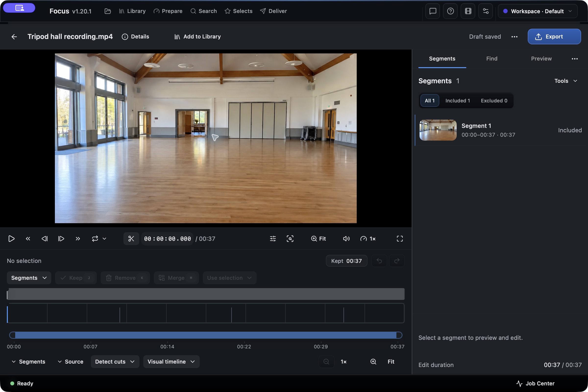Viewport: 588px width, 392px height.
Task: Open the feedback chat icon
Action: click(433, 11)
